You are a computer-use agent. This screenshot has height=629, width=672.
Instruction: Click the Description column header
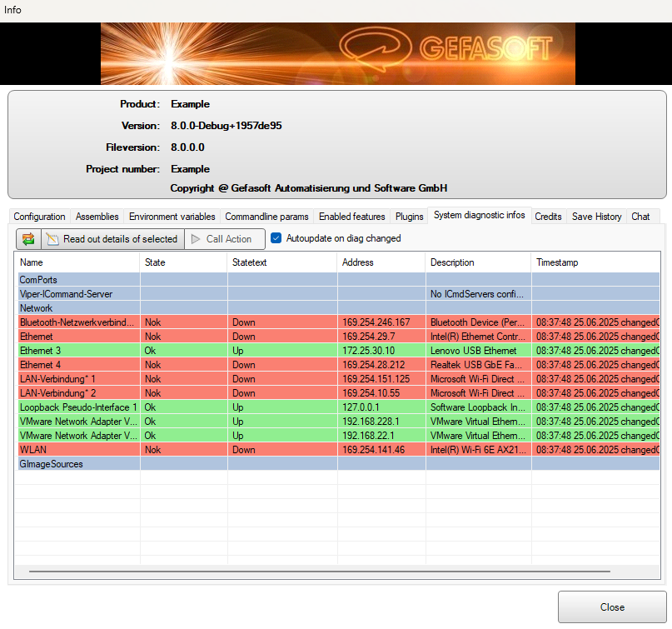coord(478,262)
